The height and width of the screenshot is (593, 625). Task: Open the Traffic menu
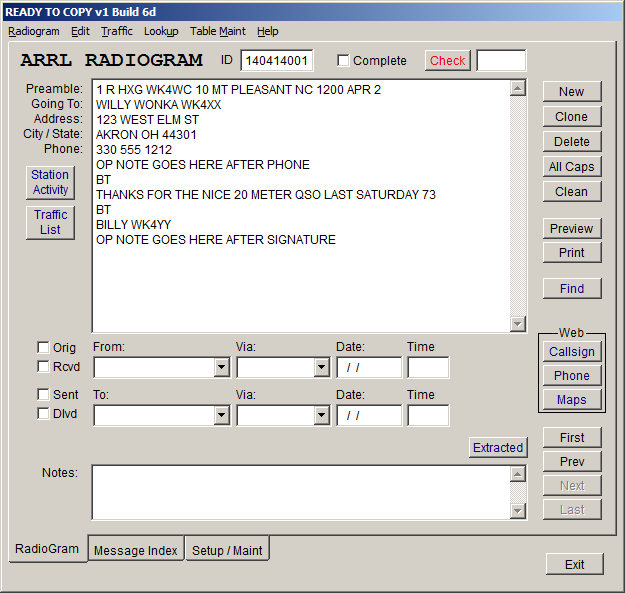[x=117, y=31]
